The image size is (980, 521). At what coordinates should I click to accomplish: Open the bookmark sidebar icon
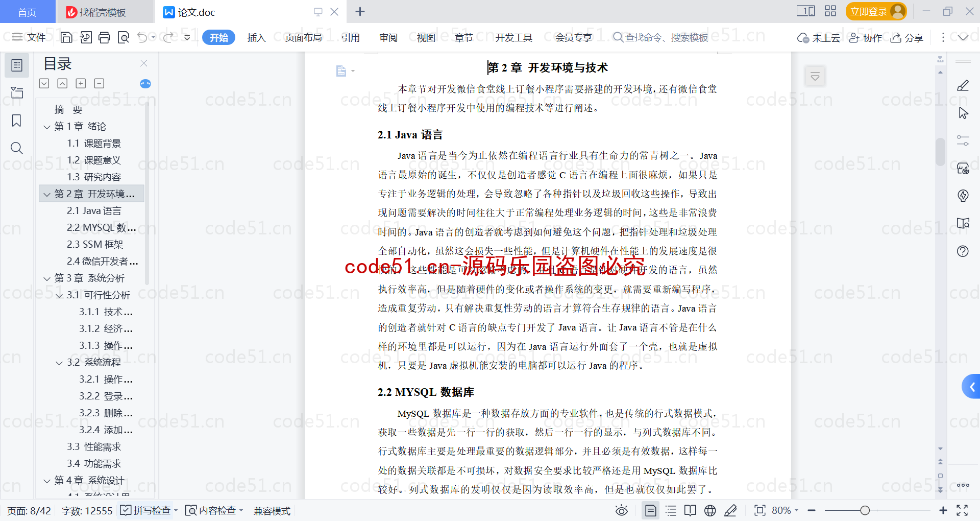[17, 121]
